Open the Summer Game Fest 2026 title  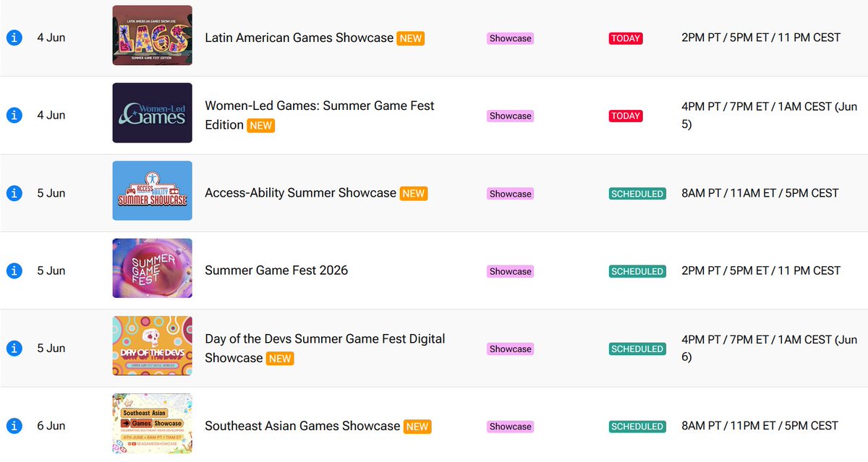point(276,270)
